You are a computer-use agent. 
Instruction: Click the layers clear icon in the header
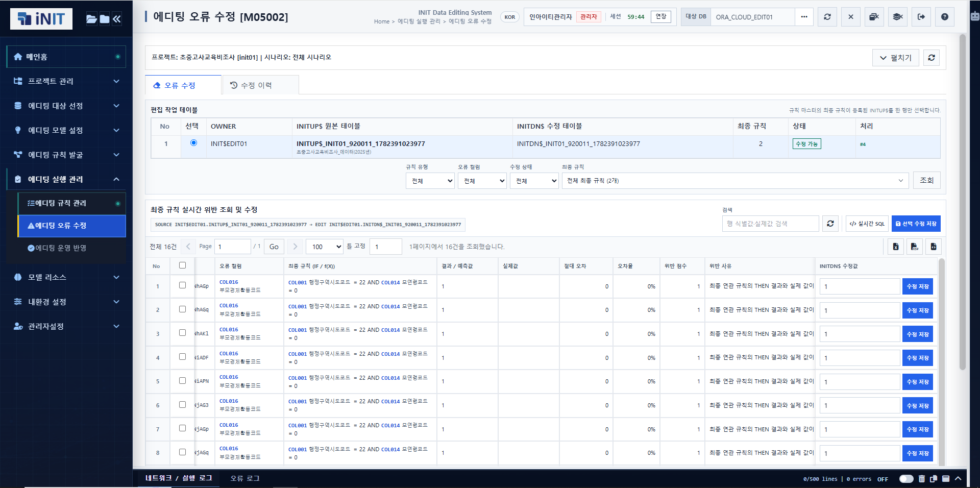coord(898,17)
